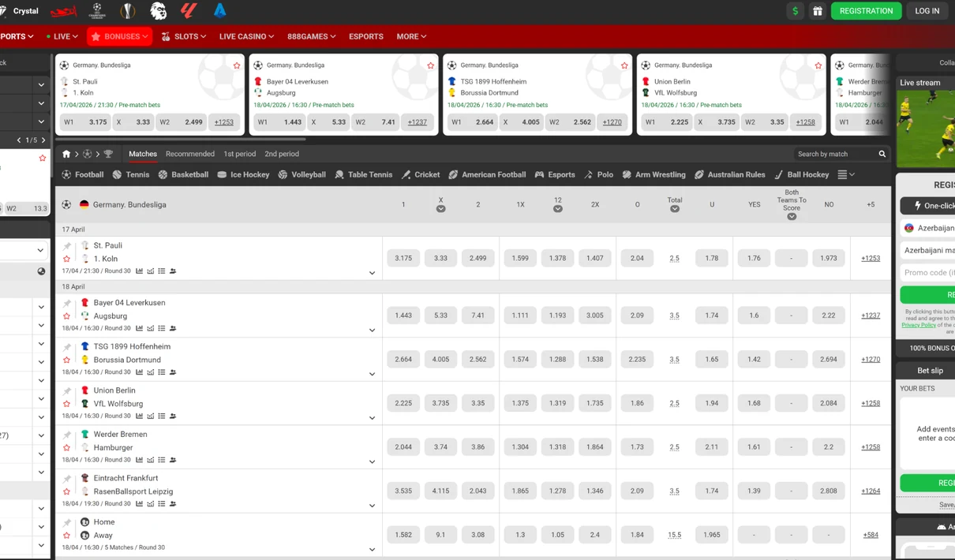Viewport: 955px width, 560px height.
Task: Open the live stream video thumbnail
Action: click(x=926, y=128)
